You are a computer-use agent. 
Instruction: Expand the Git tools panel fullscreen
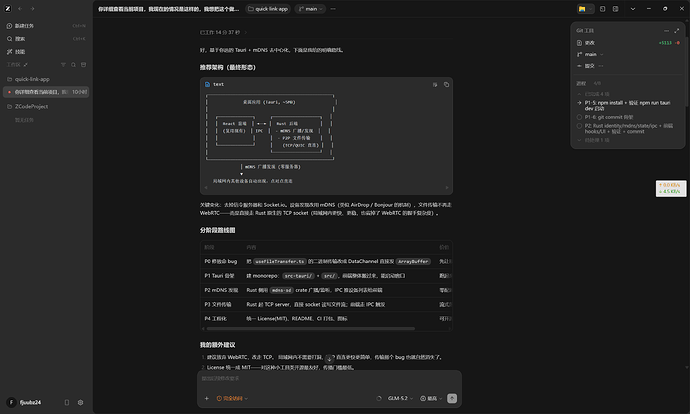(677, 31)
